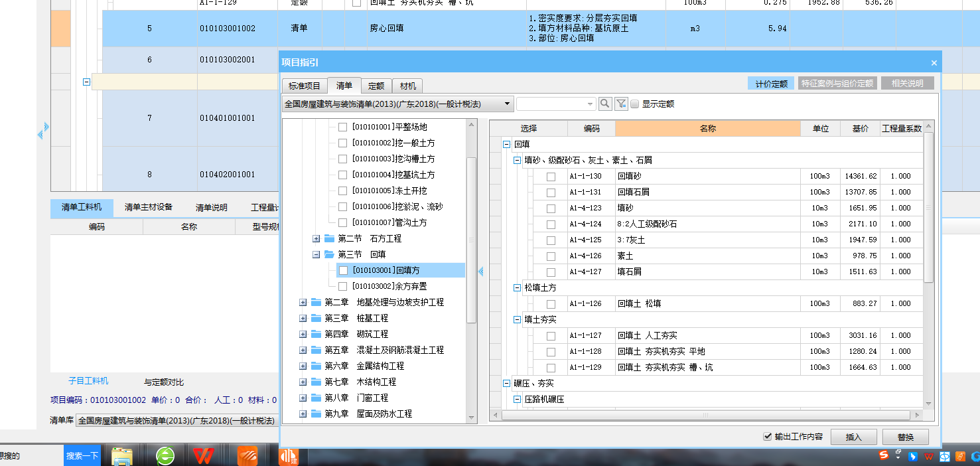Click the 计价定额 button
980x466 pixels.
coord(771,84)
